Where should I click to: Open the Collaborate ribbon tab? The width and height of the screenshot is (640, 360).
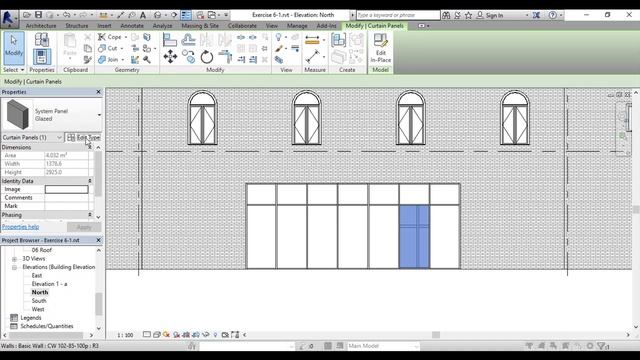pyautogui.click(x=242, y=26)
